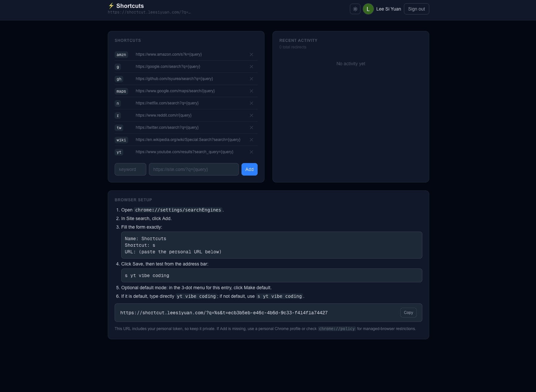
Task: Open the Lee Si Yuan avatar
Action: [368, 9]
